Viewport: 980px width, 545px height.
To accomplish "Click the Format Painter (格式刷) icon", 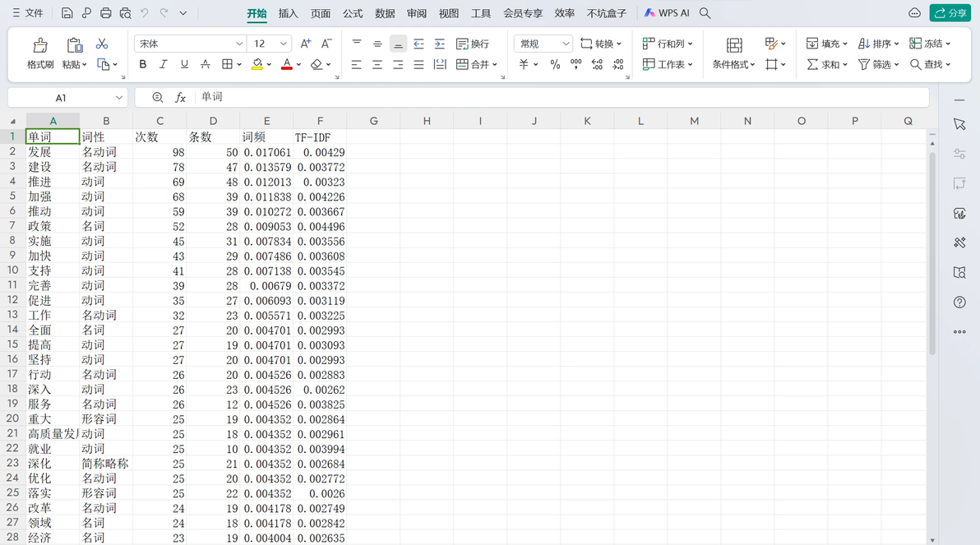I will [40, 45].
